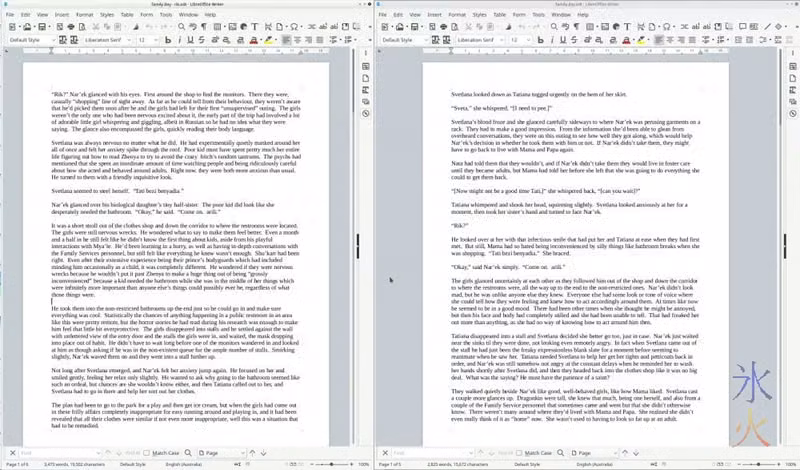Click Save icon in left window toolbar
Image resolution: width=800 pixels, height=470 pixels.
click(x=42, y=27)
